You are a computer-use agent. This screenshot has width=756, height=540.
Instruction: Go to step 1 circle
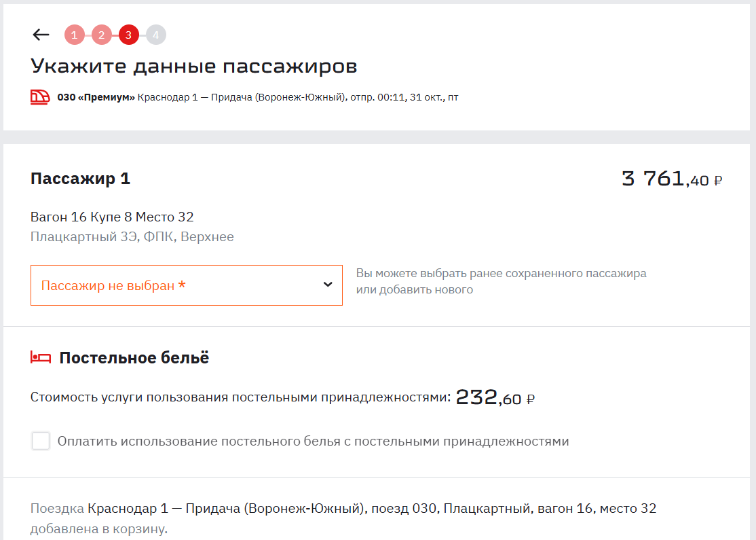(x=74, y=35)
